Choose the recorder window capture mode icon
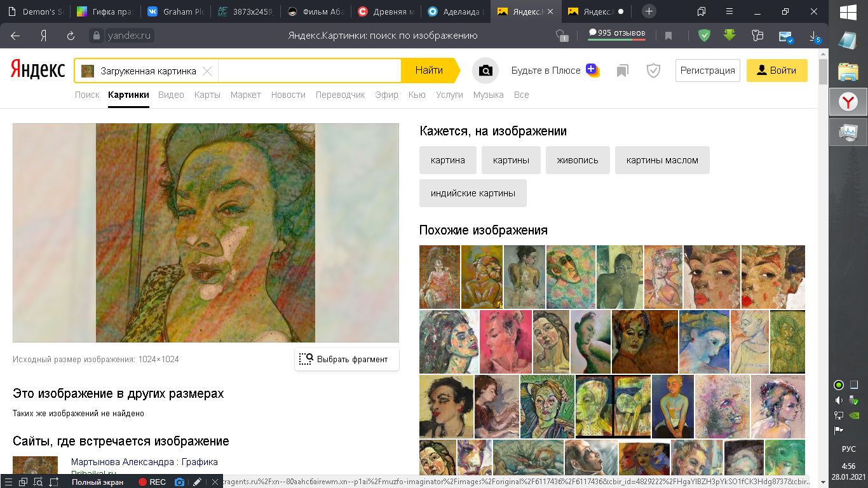The image size is (868, 488). click(23, 482)
